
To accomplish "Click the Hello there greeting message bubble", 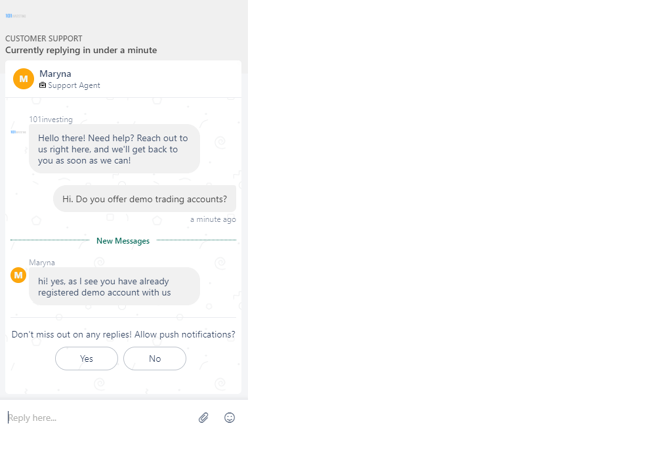I will [114, 149].
